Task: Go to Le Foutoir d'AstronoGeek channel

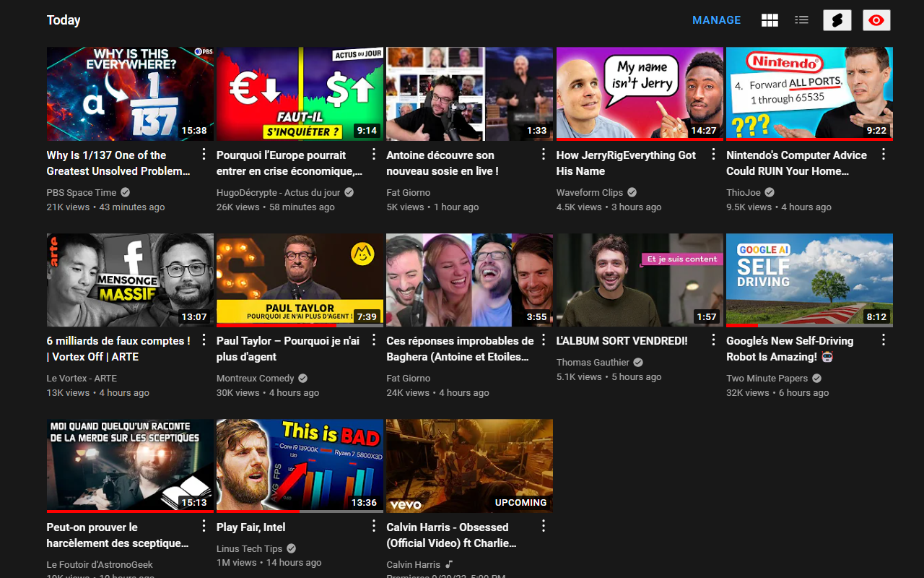Action: click(x=100, y=564)
